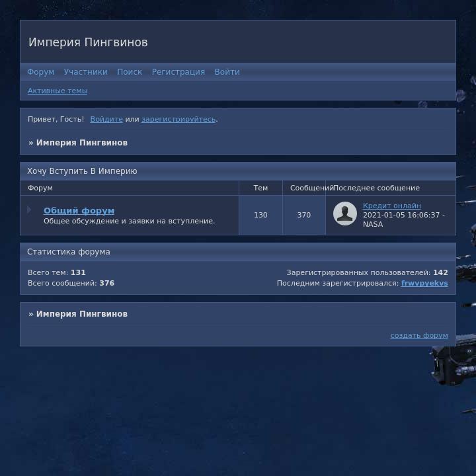The height and width of the screenshot is (476, 476).
Task: Open the Кредит онлайн last post
Action: tap(392, 206)
